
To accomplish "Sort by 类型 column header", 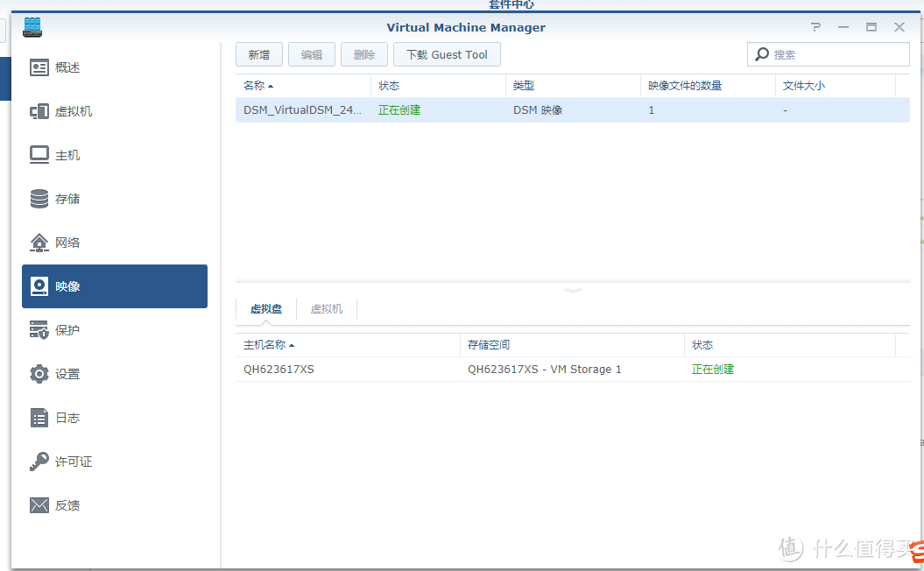I will [573, 86].
